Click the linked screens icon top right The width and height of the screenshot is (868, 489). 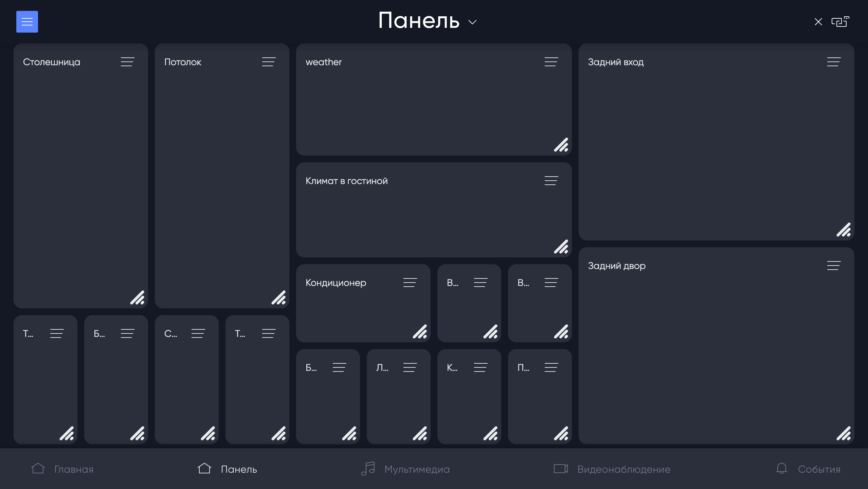pos(840,22)
